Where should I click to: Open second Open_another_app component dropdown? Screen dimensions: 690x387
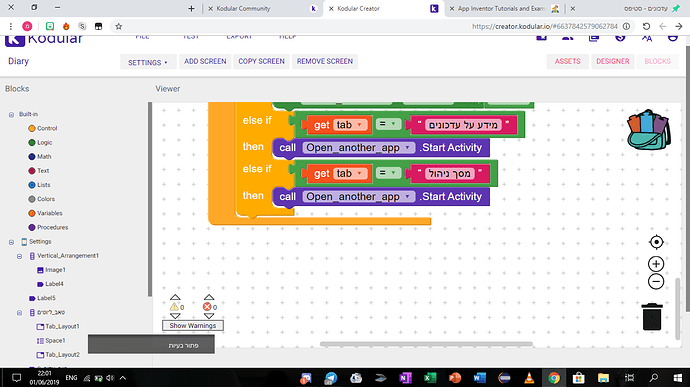tap(407, 196)
